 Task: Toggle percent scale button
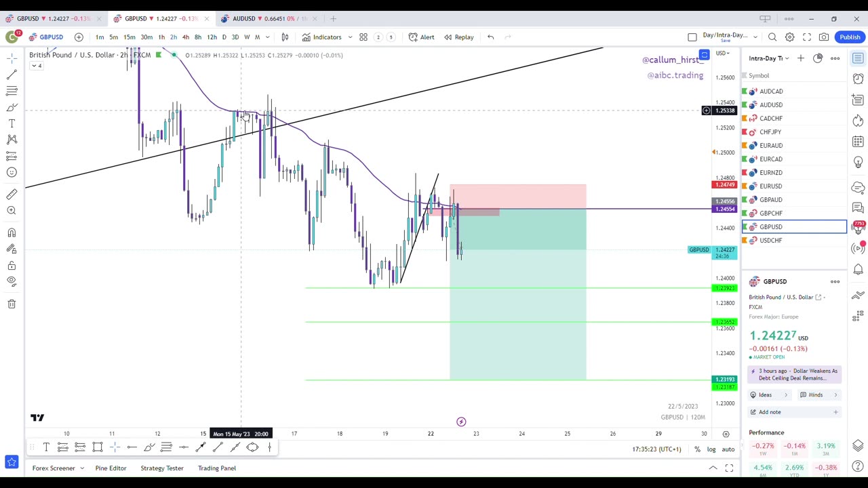coord(697,449)
